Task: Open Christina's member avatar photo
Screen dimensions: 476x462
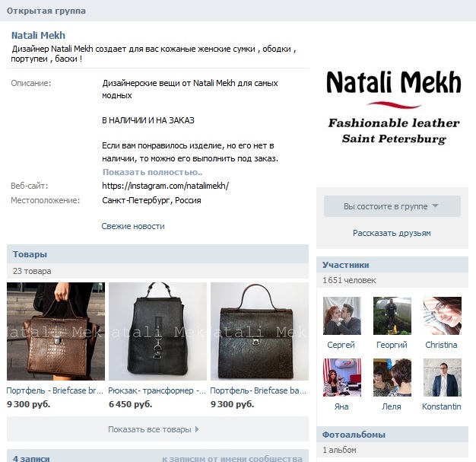Action: 443,316
